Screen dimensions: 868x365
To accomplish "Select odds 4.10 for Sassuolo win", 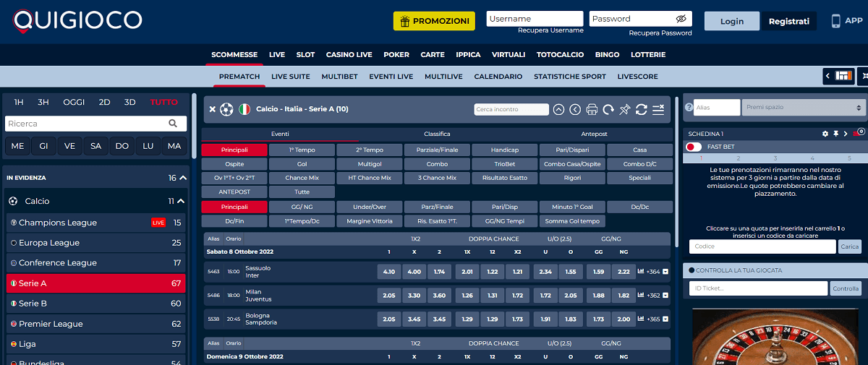I will coord(388,272).
